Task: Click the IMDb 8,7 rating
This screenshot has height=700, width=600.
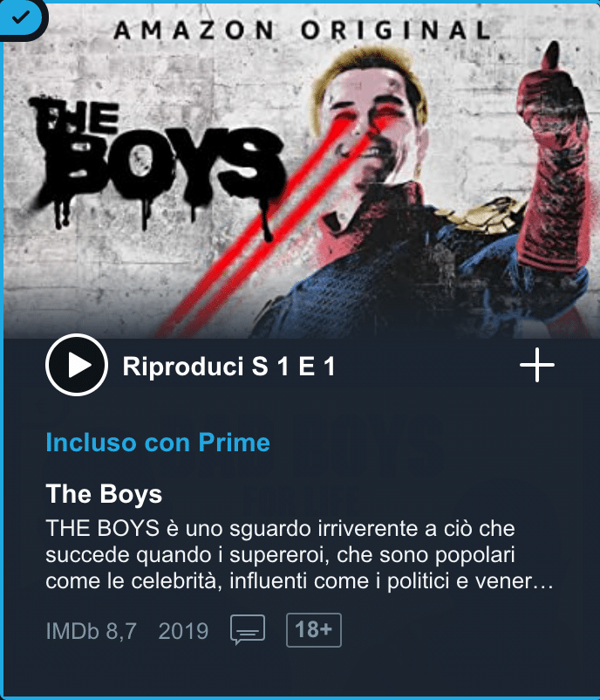Action: pos(91,631)
